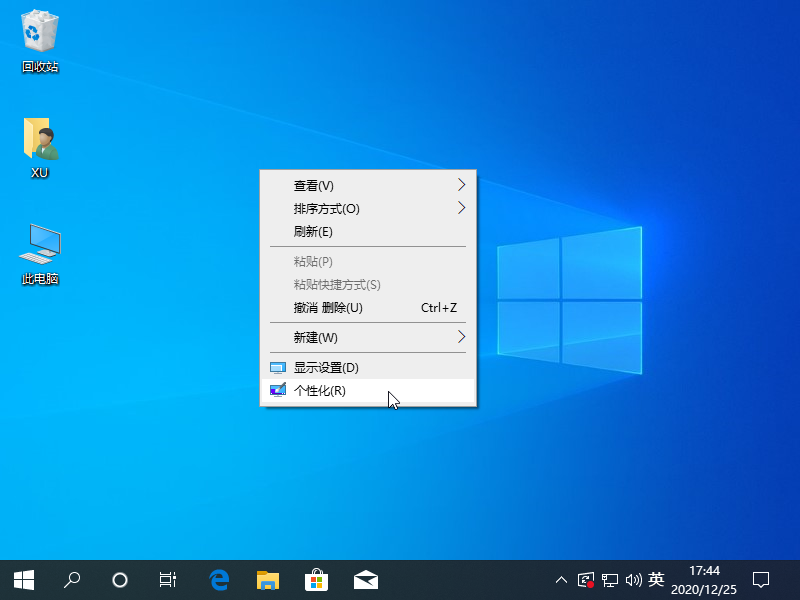Image resolution: width=800 pixels, height=600 pixels.
Task: Click the volume speaker icon in tray
Action: pos(635,580)
